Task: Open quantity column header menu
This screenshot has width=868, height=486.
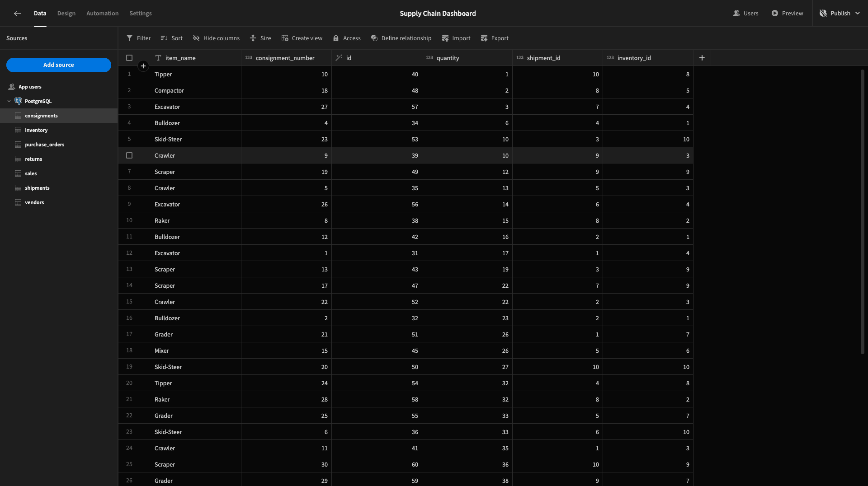Action: [467, 58]
